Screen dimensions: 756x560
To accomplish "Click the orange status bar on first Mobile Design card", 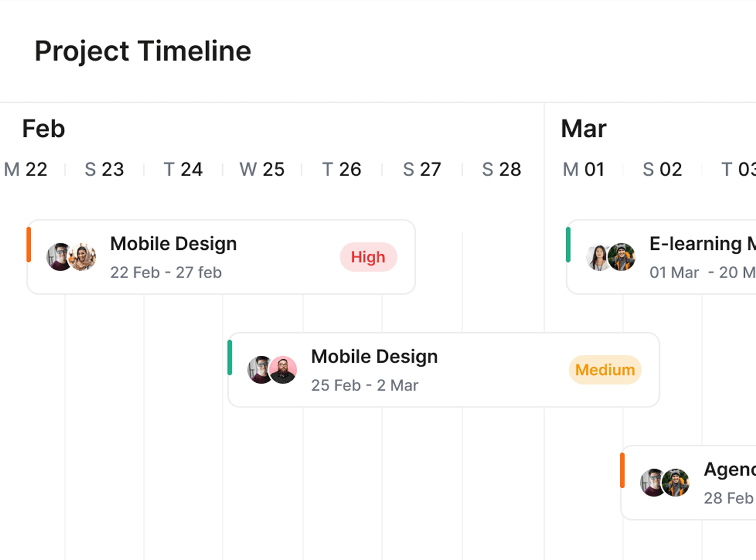I will (29, 245).
